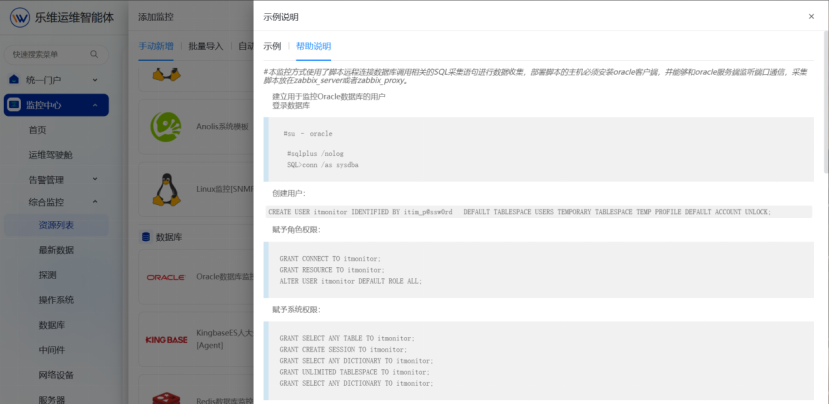Image resolution: width=829 pixels, height=404 pixels.
Task: Click the 赋予角色权限 heading text
Action: 296,229
